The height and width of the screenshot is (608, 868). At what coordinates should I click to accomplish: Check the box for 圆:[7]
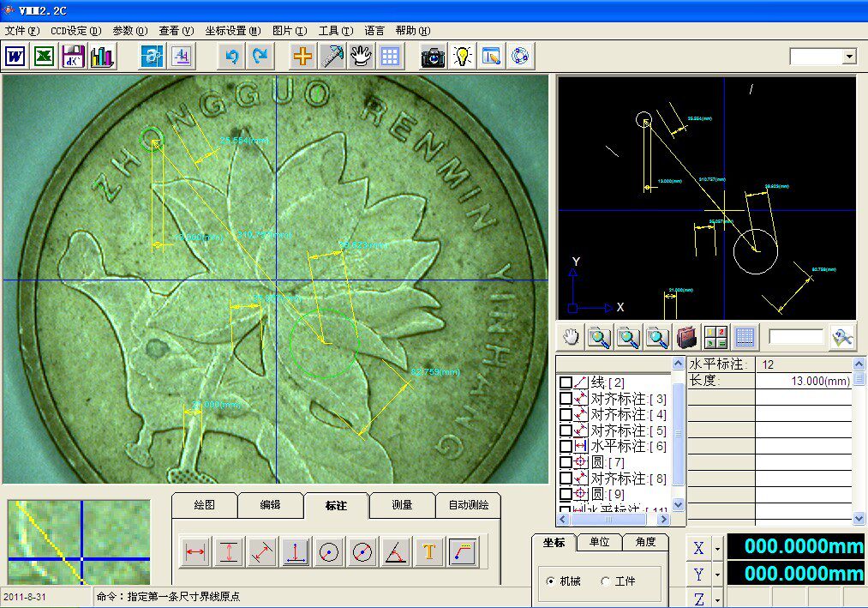pyautogui.click(x=566, y=462)
